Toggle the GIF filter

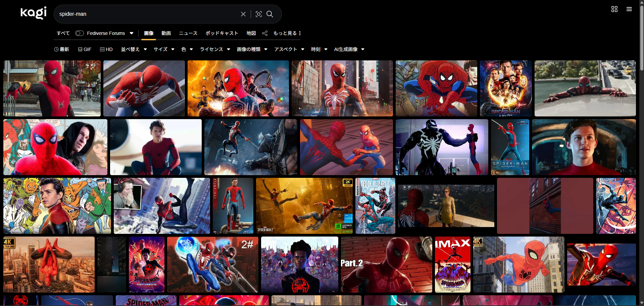85,49
